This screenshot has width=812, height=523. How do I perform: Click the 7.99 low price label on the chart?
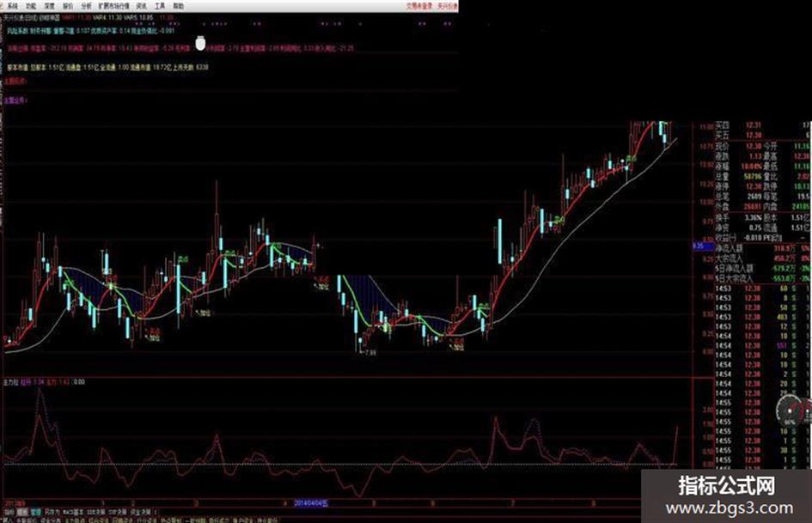369,353
